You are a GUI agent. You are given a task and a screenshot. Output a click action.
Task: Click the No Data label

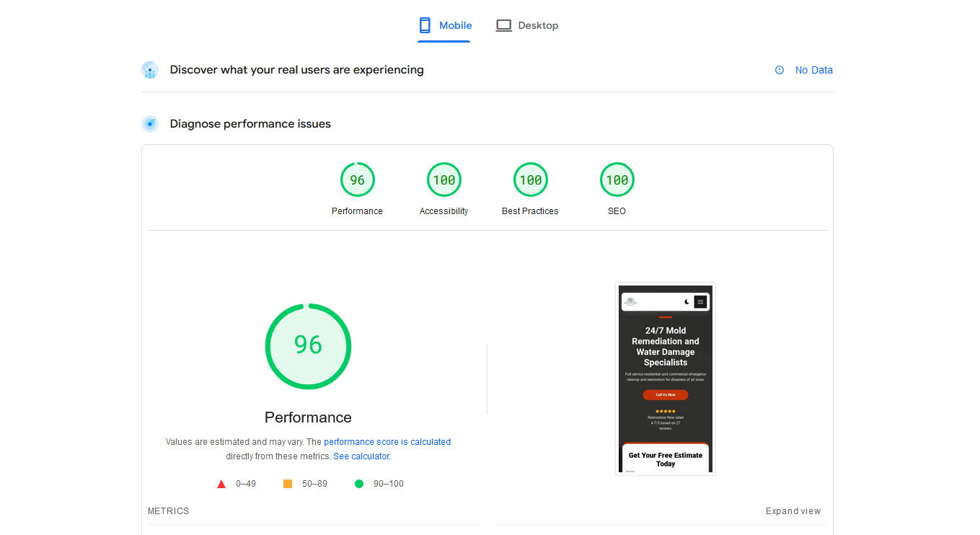point(814,70)
